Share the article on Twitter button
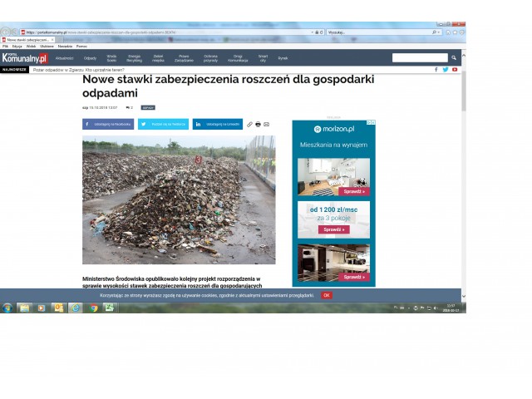This screenshot has height=399, width=532. point(163,124)
